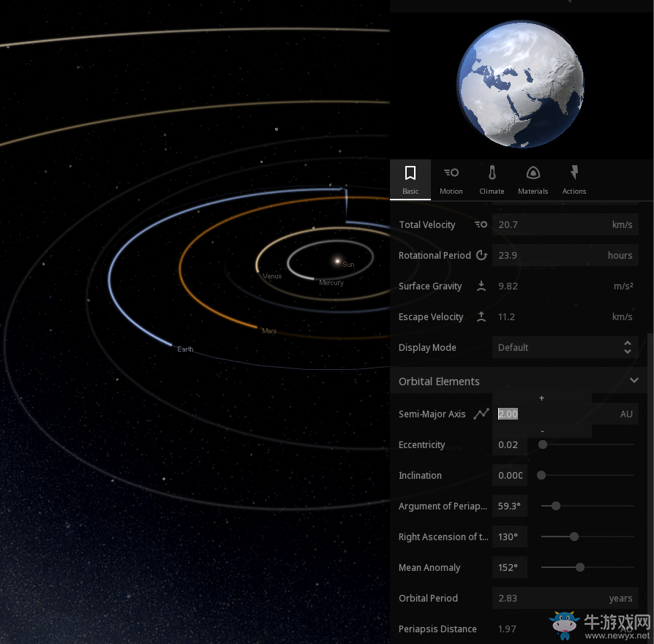This screenshot has height=644, width=654.
Task: Open the Actions tab
Action: pos(574,180)
